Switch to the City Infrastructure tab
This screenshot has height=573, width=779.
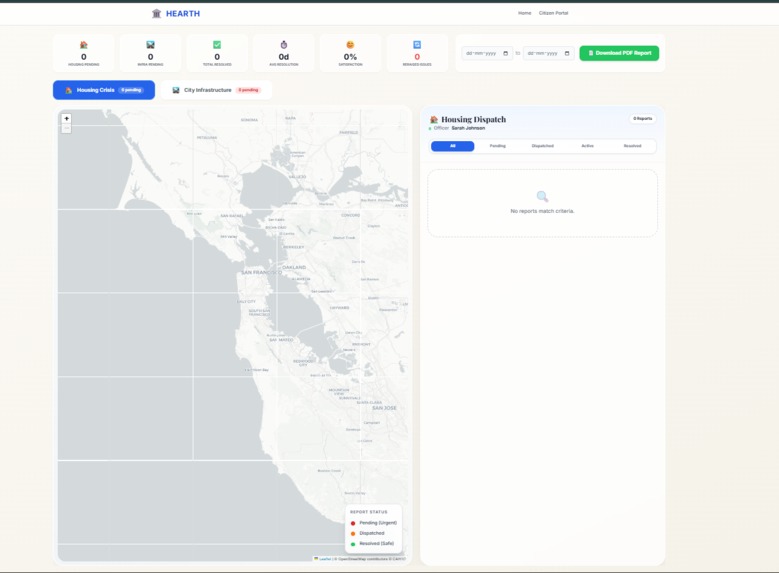[x=216, y=90]
